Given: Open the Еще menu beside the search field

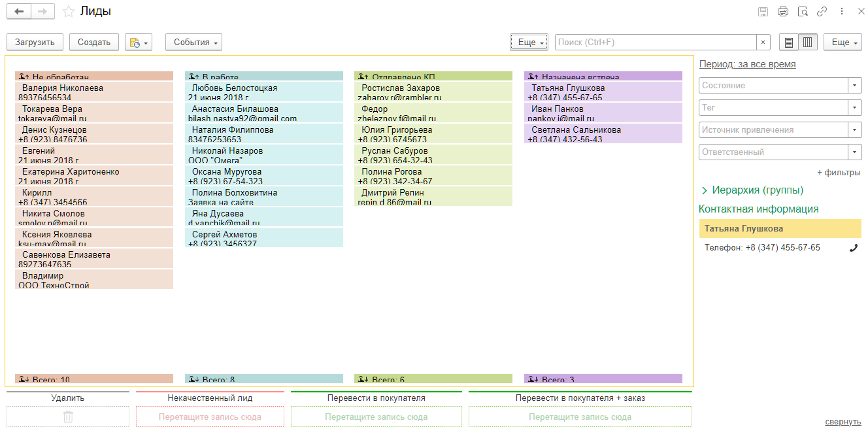Looking at the screenshot, I should [529, 42].
